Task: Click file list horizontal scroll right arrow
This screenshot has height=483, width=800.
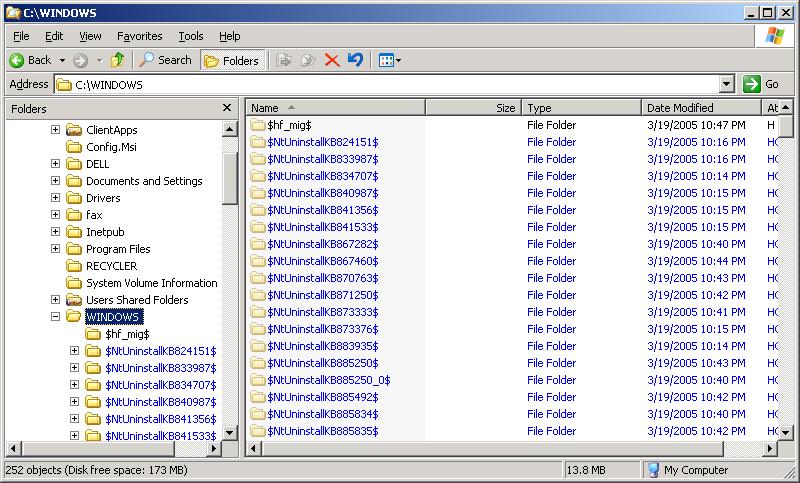Action: (x=770, y=449)
